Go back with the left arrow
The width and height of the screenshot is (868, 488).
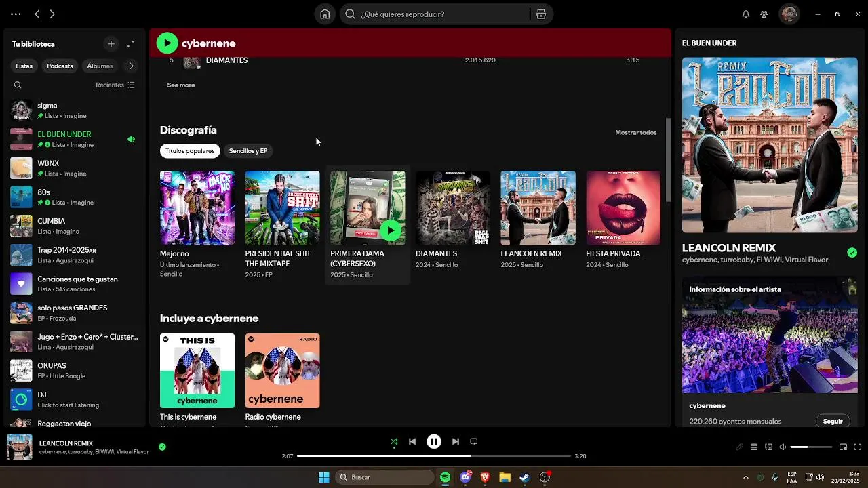(37, 14)
